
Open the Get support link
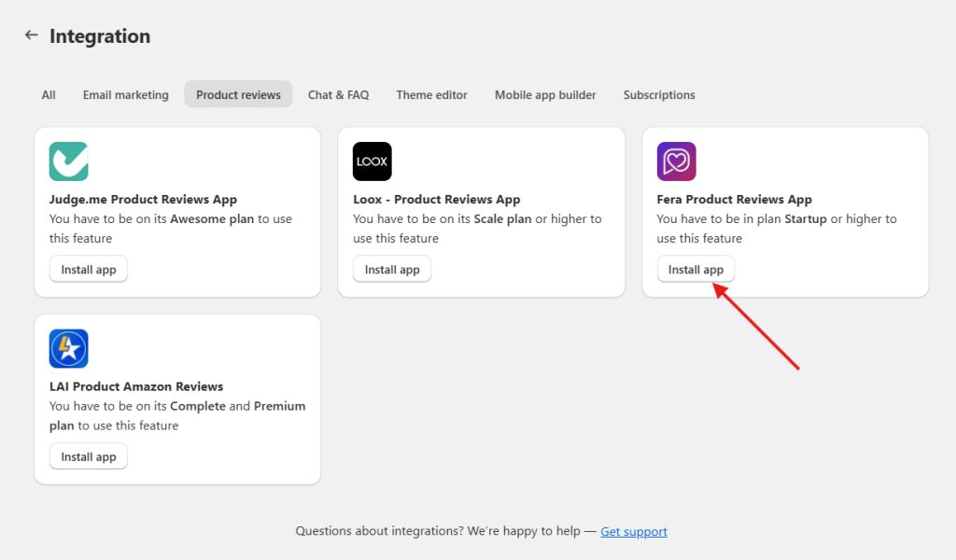633,531
